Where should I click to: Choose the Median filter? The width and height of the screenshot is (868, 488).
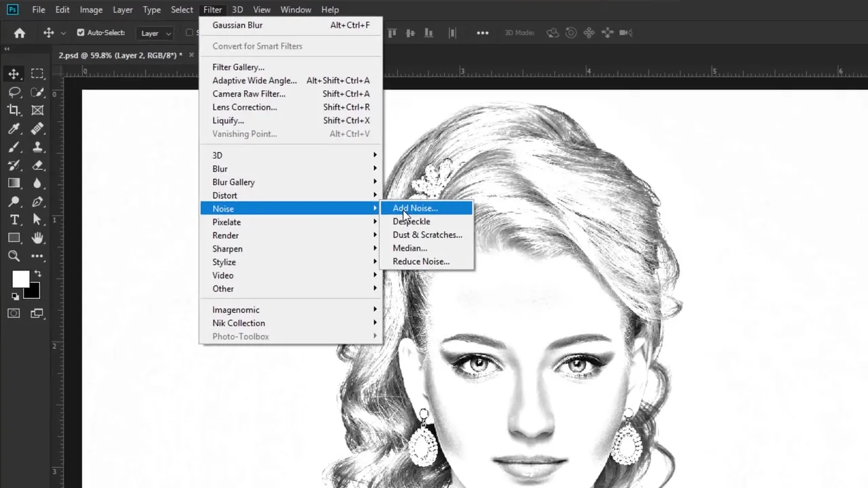tap(427, 248)
